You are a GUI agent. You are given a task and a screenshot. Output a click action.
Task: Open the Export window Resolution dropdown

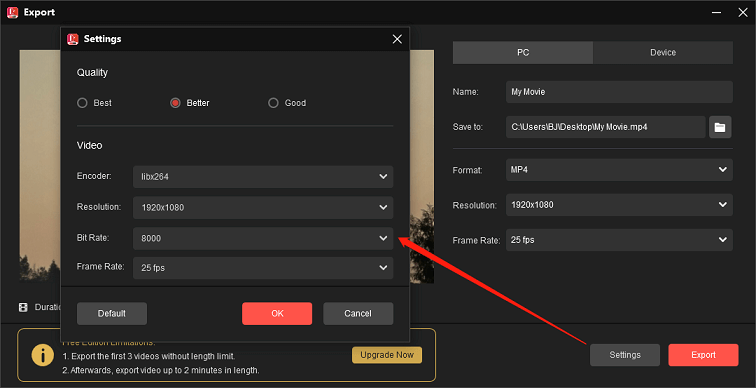pyautogui.click(x=619, y=205)
